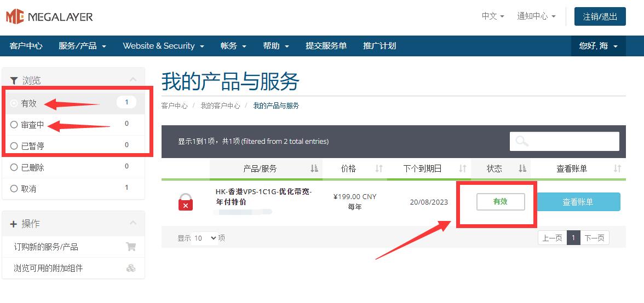This screenshot has height=303, width=644.
Task: Open the 中文 language dropdown
Action: point(493,16)
